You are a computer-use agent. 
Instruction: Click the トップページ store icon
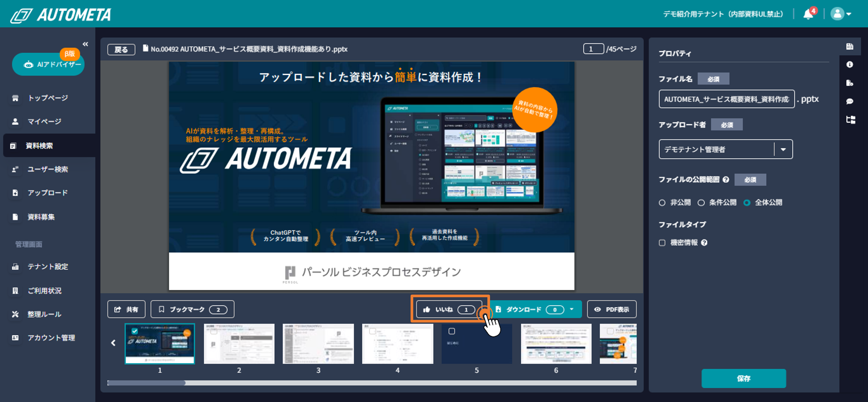(15, 98)
